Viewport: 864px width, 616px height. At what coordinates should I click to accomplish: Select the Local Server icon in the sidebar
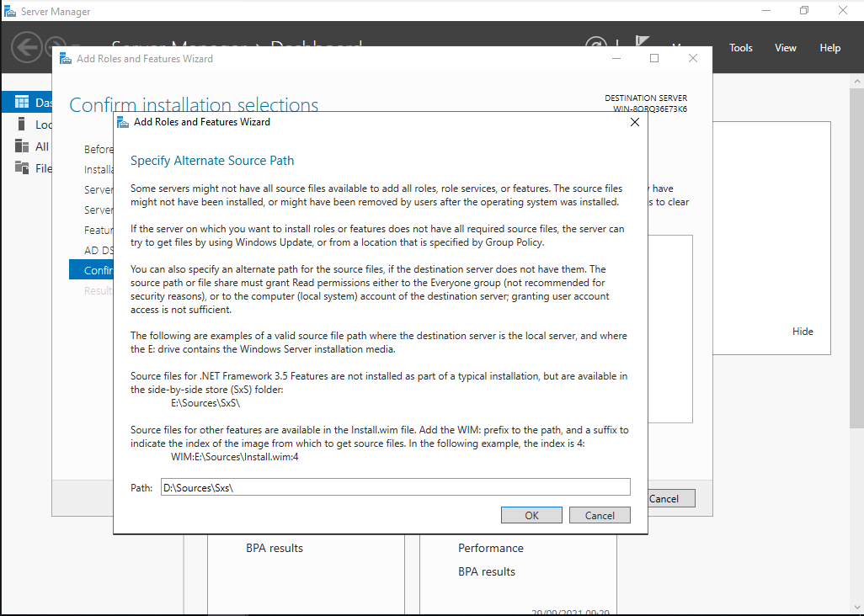[22, 124]
